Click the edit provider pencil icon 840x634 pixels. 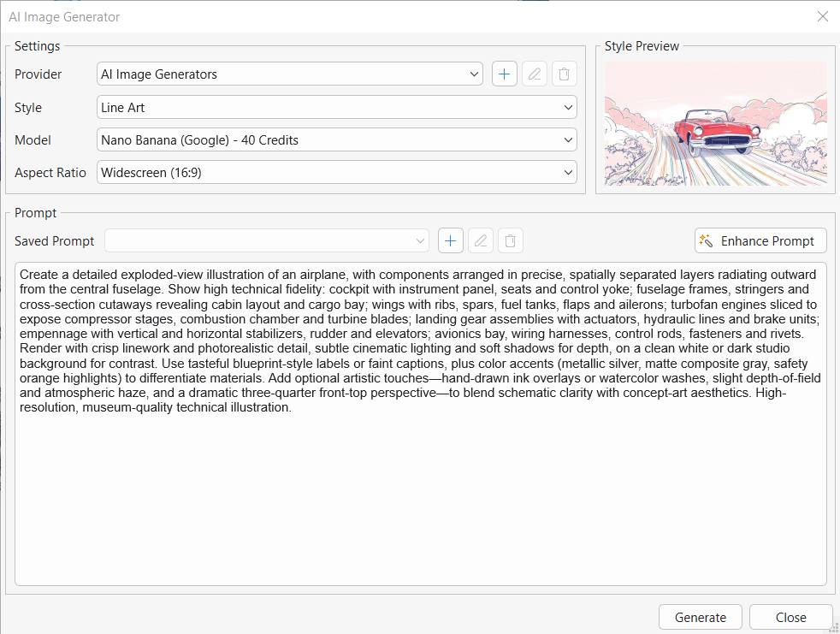tap(535, 74)
